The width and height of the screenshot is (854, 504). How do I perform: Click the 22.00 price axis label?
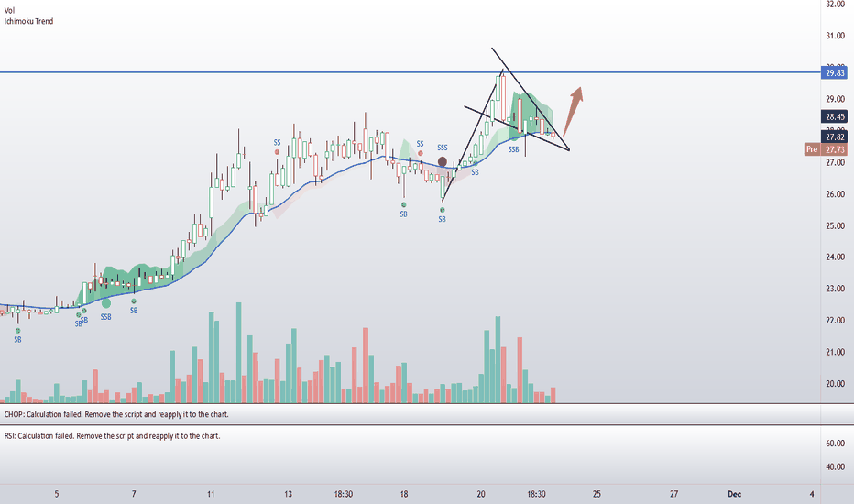click(x=835, y=321)
